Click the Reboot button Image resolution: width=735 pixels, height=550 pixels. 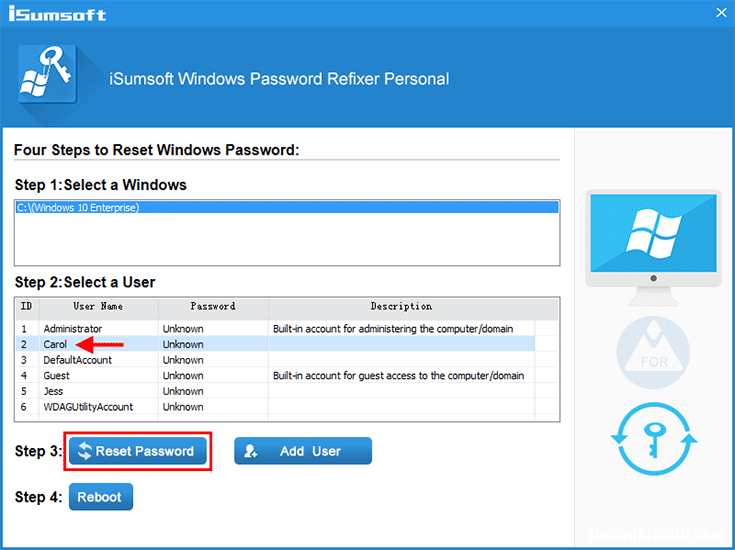click(x=101, y=497)
